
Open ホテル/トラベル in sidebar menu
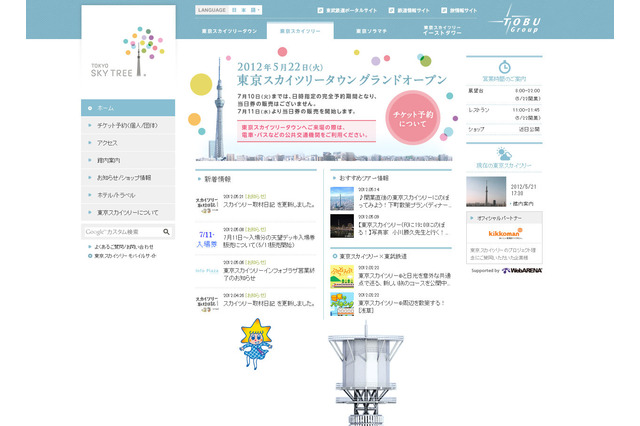click(128, 195)
